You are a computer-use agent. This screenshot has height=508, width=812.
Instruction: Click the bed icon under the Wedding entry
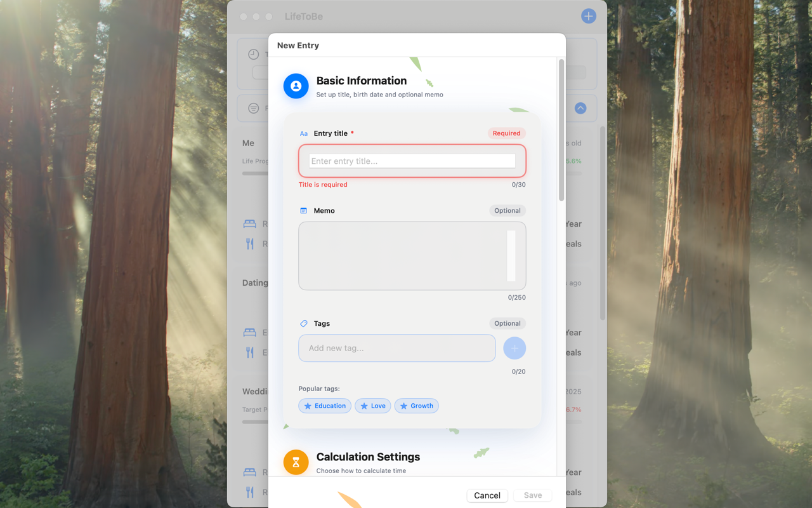(250, 472)
